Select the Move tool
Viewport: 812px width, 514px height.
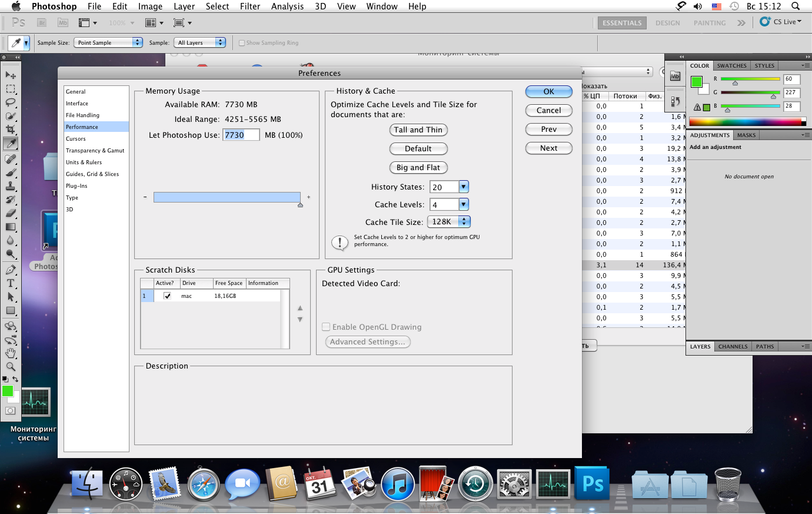pos(11,75)
